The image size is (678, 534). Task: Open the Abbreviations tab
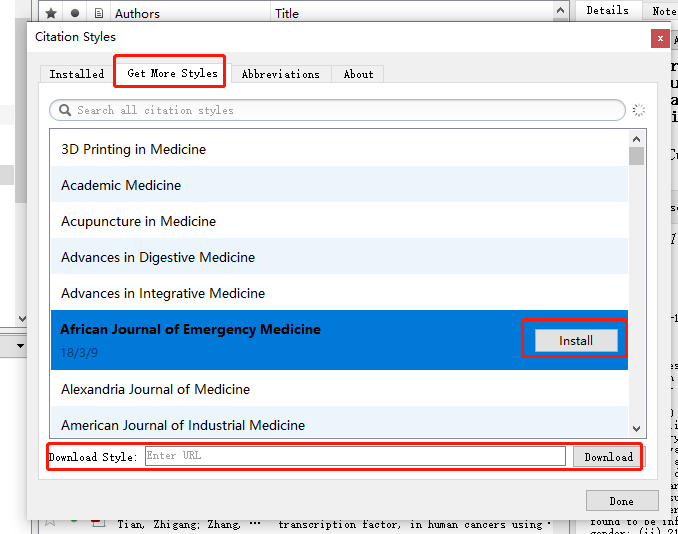coord(281,74)
